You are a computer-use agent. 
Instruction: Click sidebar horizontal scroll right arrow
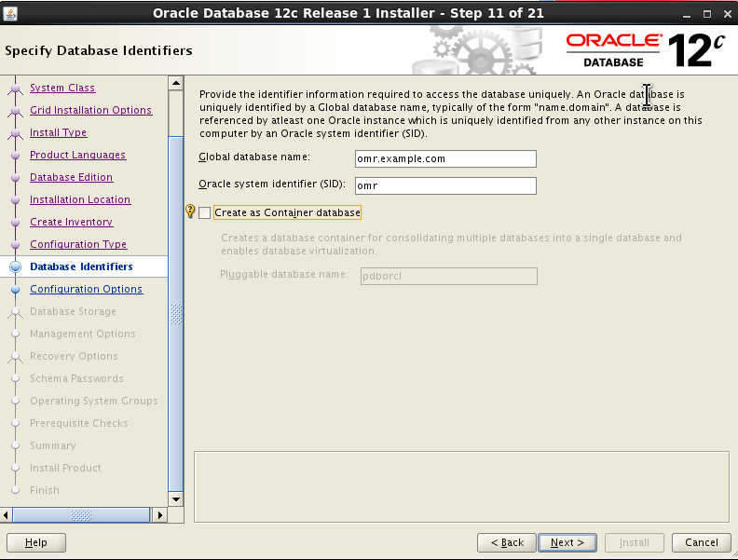point(160,515)
